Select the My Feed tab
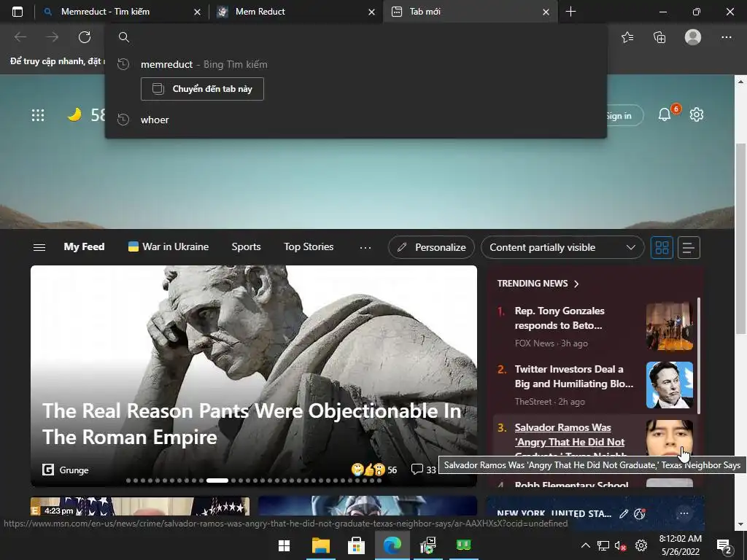Viewport: 747px width, 560px height. (x=84, y=246)
